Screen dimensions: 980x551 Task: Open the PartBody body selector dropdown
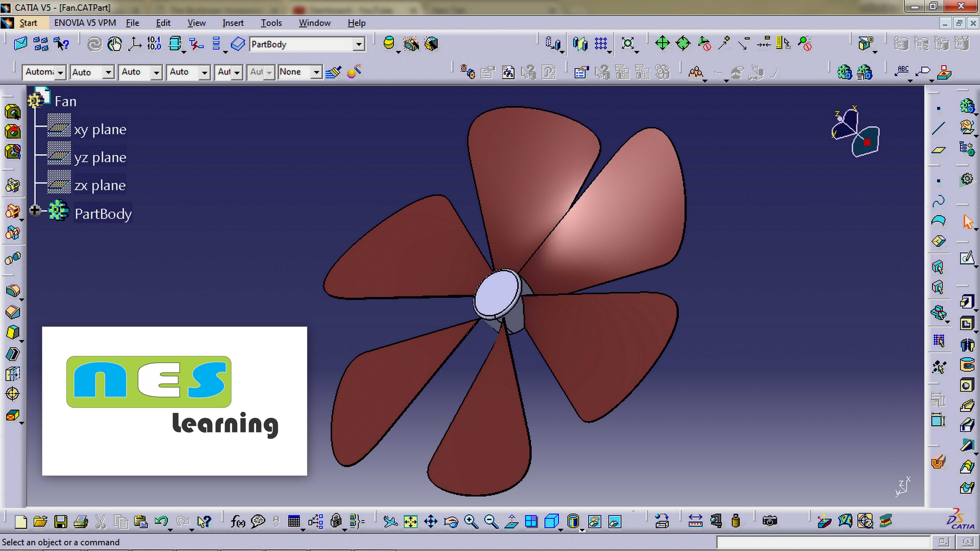[358, 44]
